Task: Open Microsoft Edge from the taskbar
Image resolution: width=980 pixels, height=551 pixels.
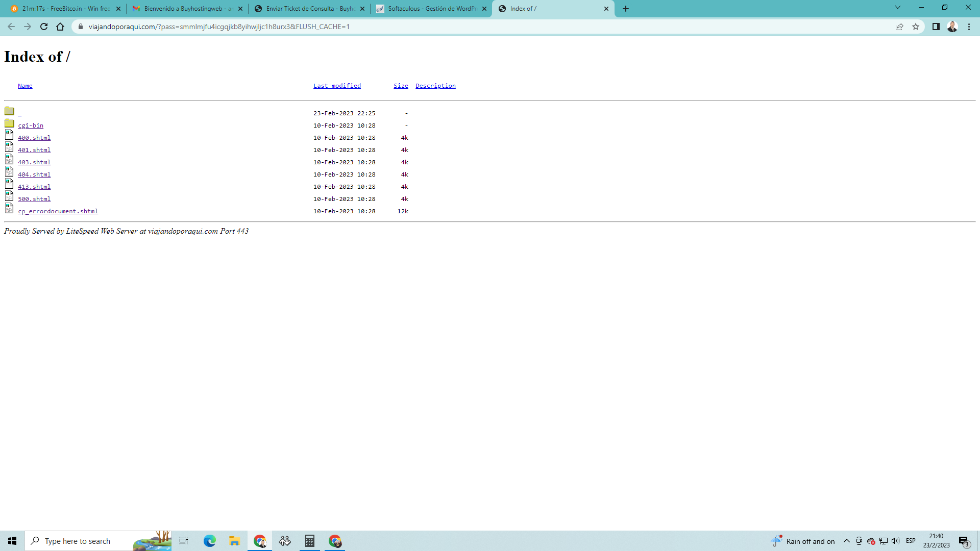Action: pyautogui.click(x=209, y=541)
